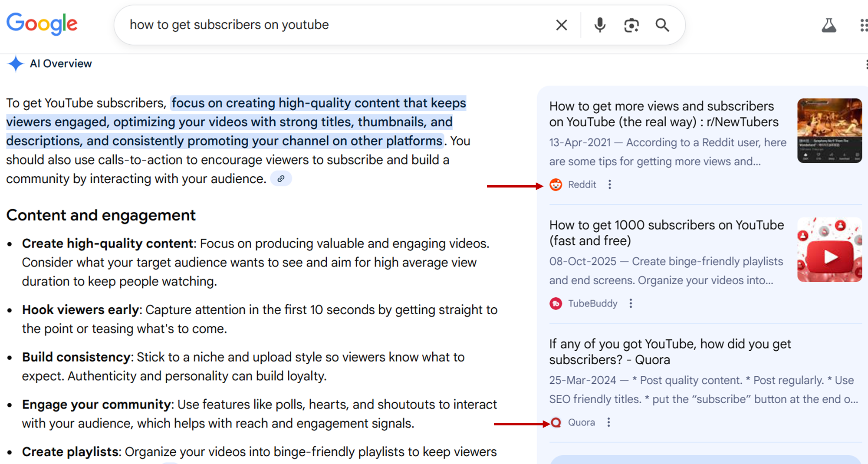Open the Reddit result video thumbnail
The height and width of the screenshot is (464, 868).
[830, 131]
